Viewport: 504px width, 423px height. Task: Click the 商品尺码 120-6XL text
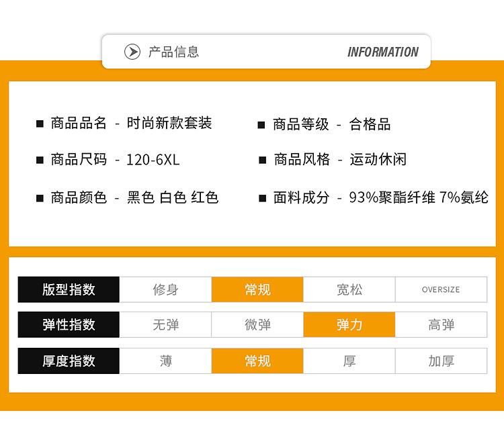pyautogui.click(x=115, y=160)
